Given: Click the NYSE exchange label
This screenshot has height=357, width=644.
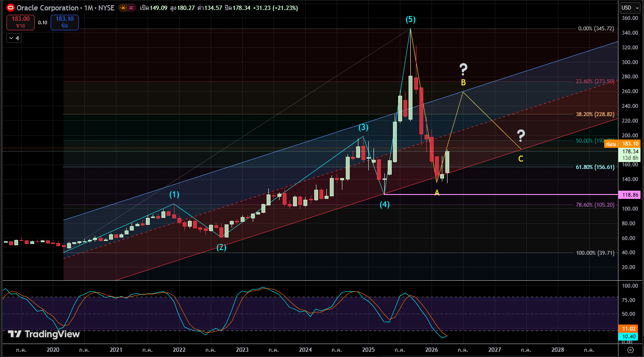Looking at the screenshot, I should tap(106, 8).
